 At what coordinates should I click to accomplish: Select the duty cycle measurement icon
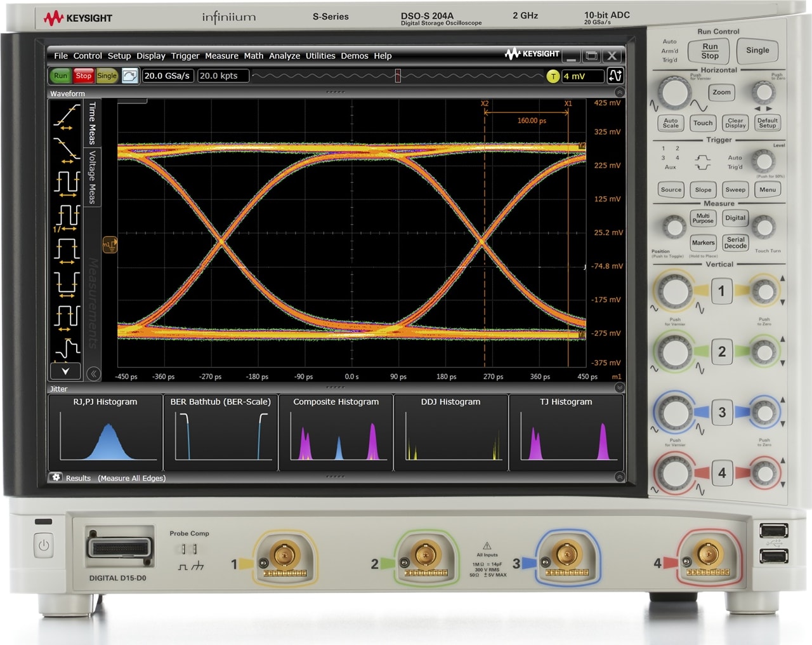click(x=66, y=317)
